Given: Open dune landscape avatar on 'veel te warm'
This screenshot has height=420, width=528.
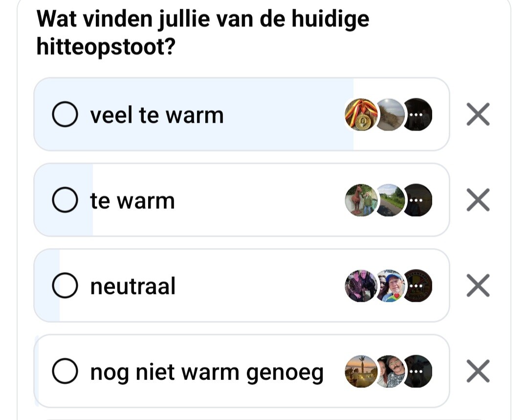Looking at the screenshot, I should click(390, 115).
